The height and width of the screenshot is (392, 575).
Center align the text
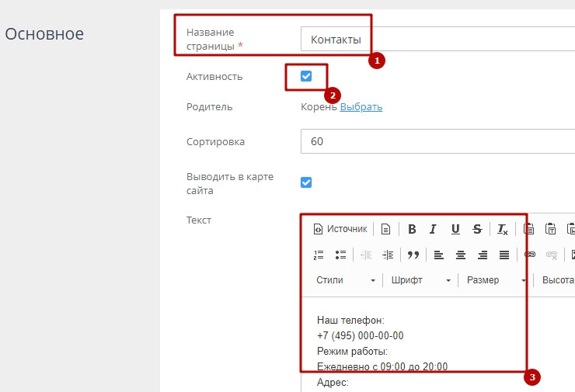pos(461,255)
